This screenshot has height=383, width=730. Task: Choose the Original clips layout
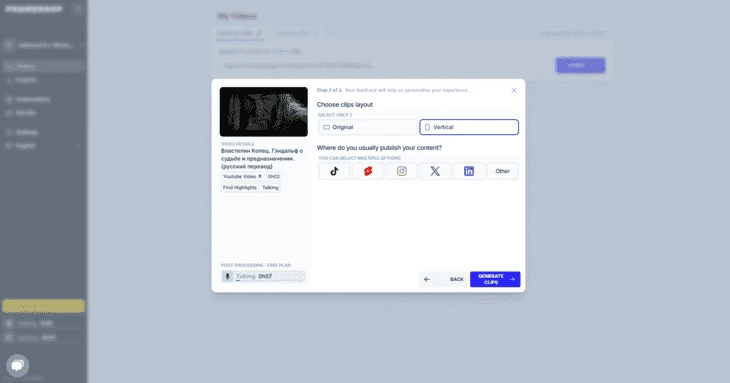(368, 127)
